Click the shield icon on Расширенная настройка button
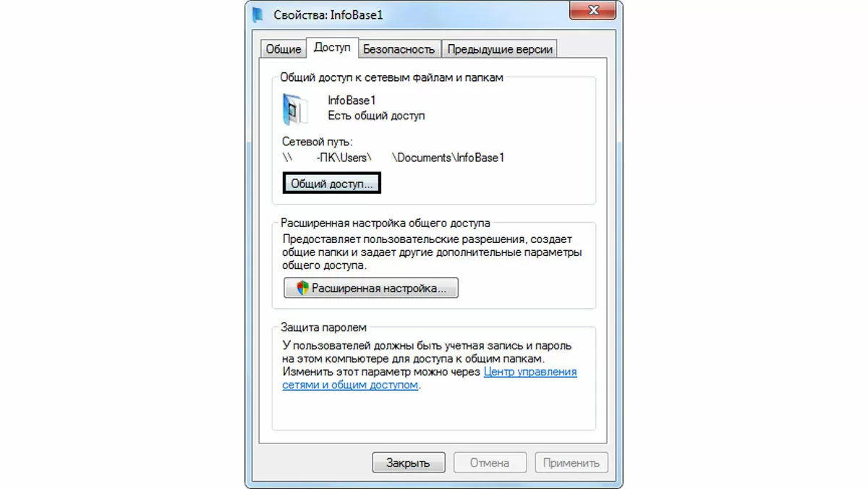This screenshot has width=868, height=489. click(x=303, y=288)
